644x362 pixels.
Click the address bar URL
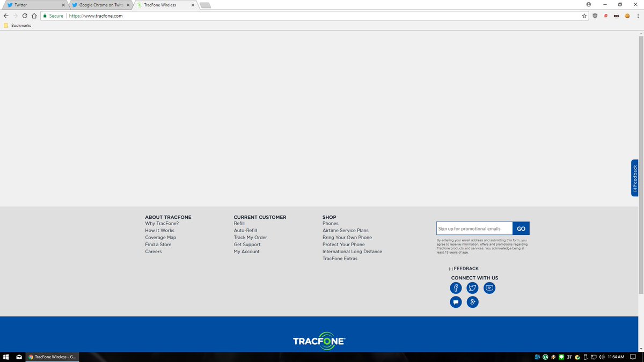pos(96,16)
